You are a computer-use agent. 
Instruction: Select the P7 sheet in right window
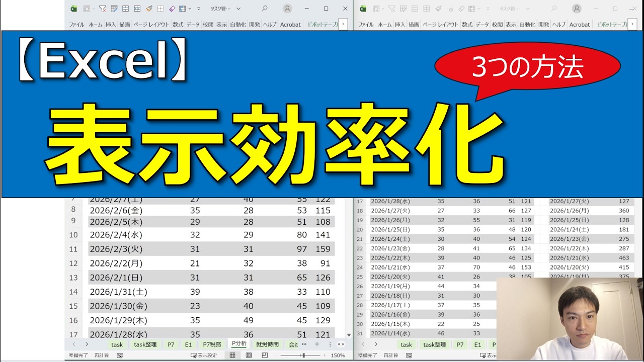click(460, 344)
